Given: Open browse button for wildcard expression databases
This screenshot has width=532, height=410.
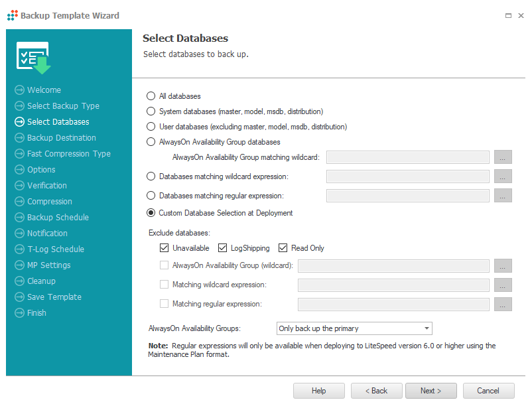Looking at the screenshot, I should pos(503,176).
